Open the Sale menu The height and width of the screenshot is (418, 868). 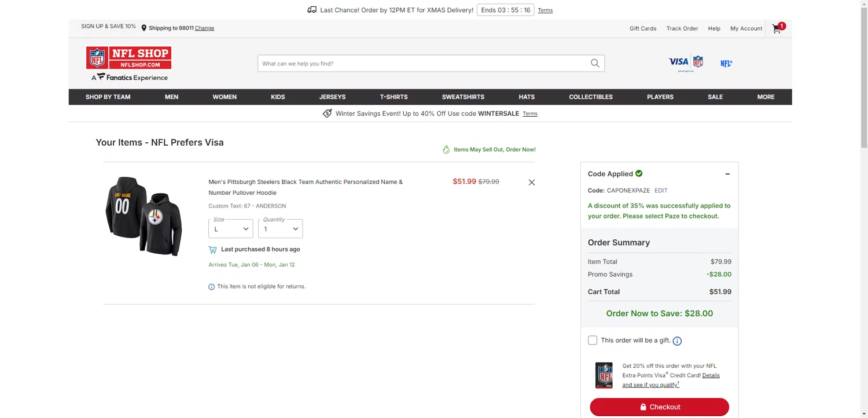pos(715,97)
